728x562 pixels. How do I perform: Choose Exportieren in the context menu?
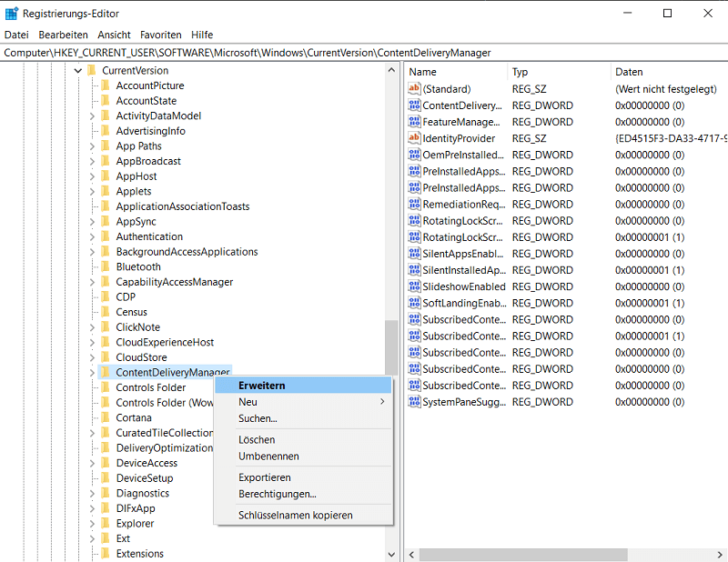(303, 477)
